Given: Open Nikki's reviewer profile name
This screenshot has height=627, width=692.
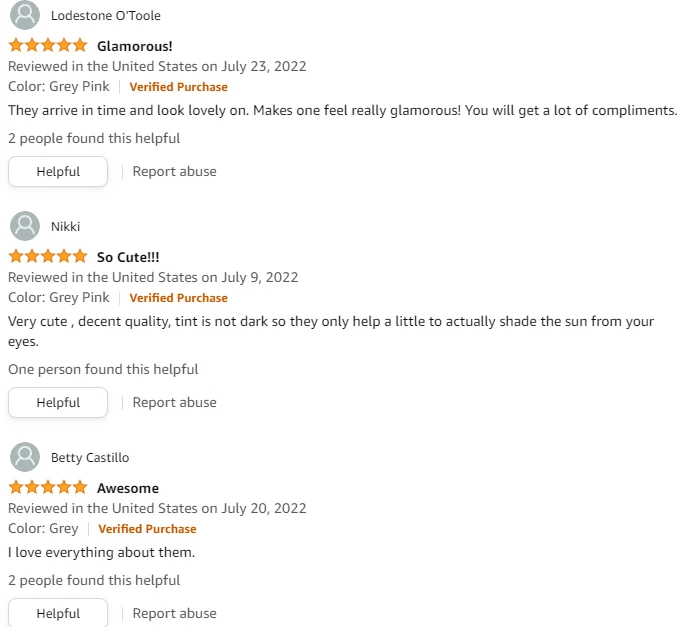Looking at the screenshot, I should click(x=65, y=226).
